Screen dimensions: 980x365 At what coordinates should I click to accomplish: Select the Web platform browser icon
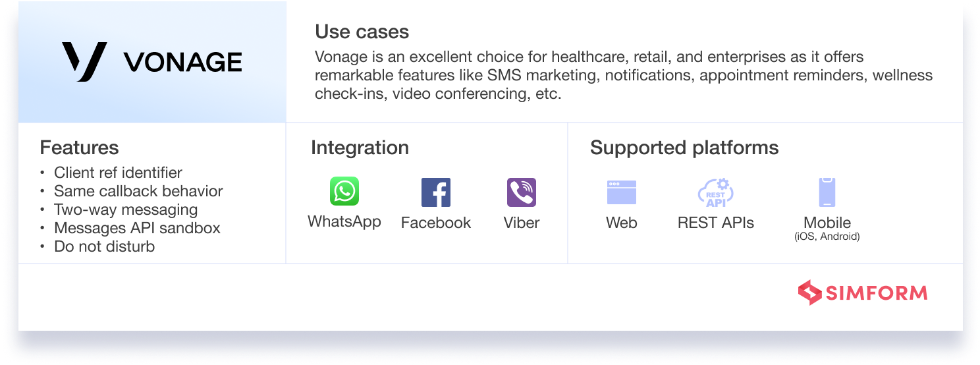[621, 192]
